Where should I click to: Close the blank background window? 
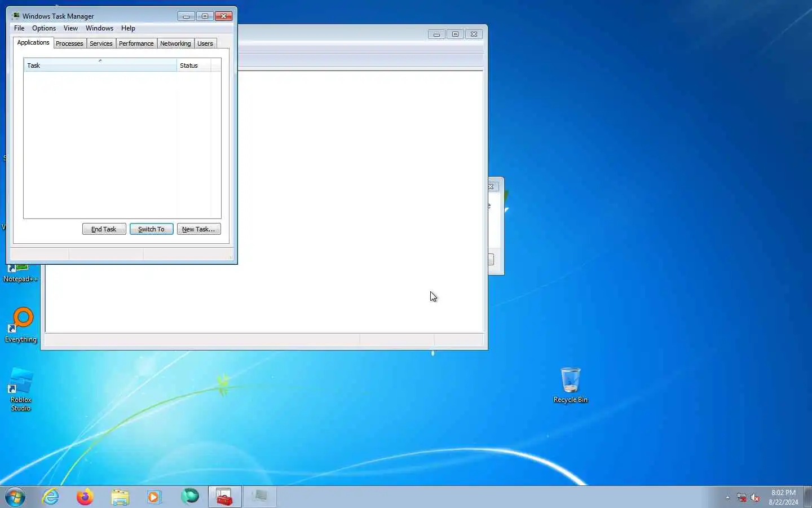pos(474,34)
